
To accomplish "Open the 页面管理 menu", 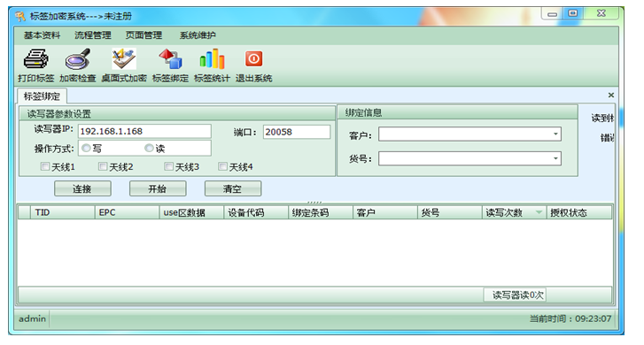I will (144, 35).
